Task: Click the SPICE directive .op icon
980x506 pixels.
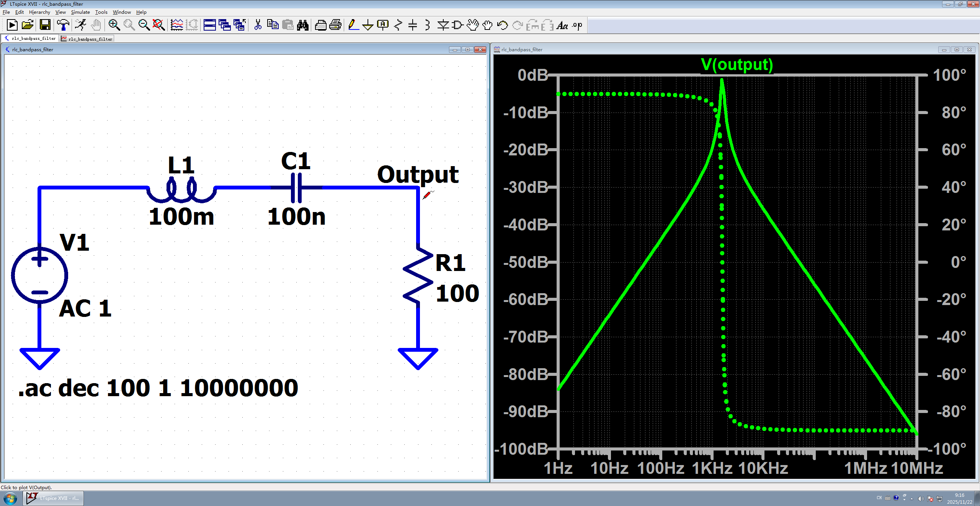Action: [577, 25]
